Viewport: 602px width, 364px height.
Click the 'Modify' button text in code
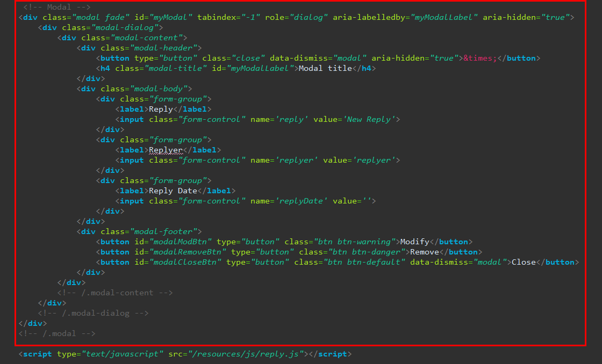click(414, 242)
